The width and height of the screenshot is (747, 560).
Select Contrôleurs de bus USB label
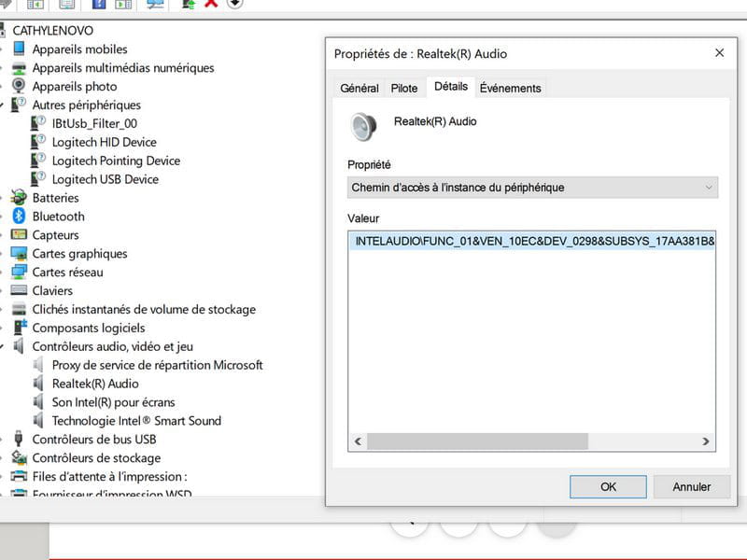[x=94, y=439]
